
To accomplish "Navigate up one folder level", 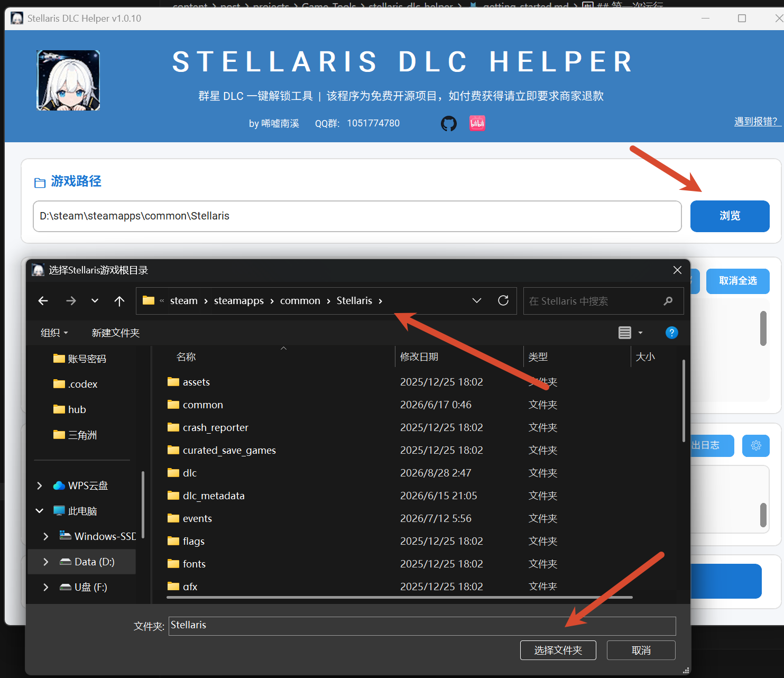I will point(119,301).
